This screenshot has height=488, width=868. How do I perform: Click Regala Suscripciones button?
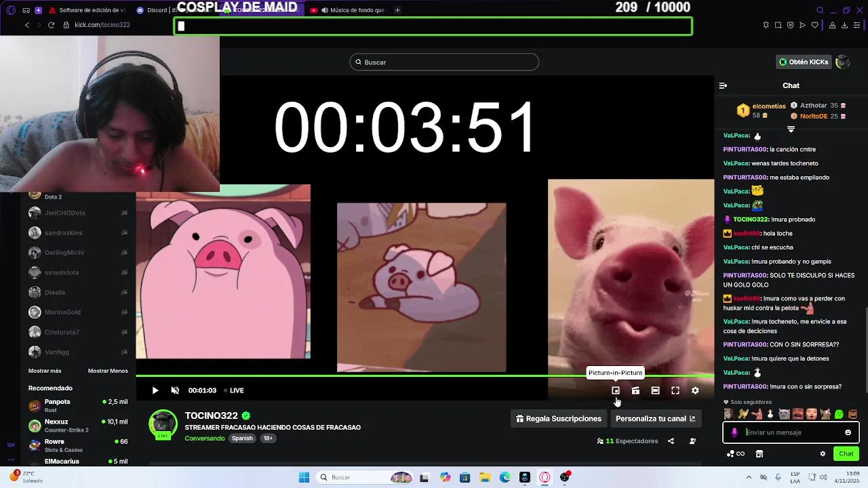[x=559, y=419]
